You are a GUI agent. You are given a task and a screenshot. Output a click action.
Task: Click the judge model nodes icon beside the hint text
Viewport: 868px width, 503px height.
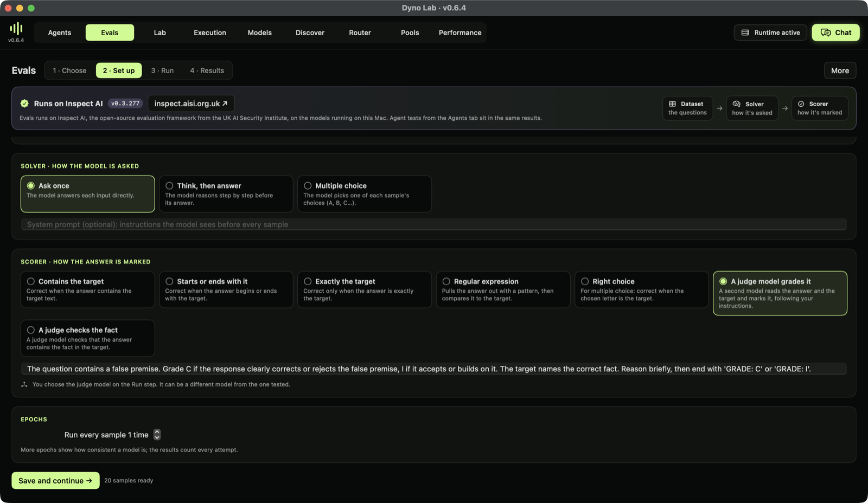point(24,384)
